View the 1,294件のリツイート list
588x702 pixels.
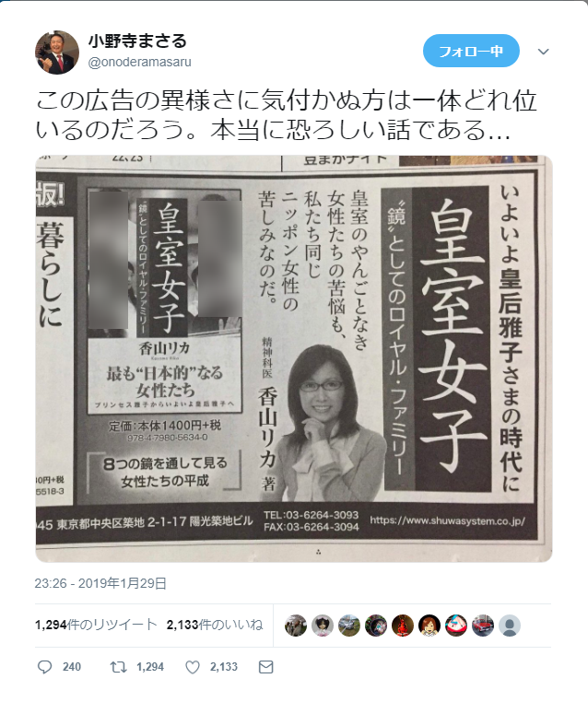(x=96, y=625)
